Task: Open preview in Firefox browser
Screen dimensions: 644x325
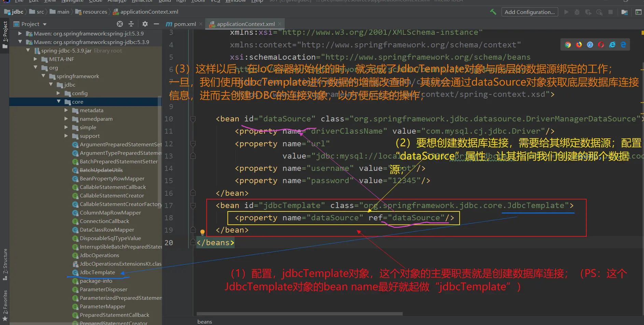Action: pos(579,45)
